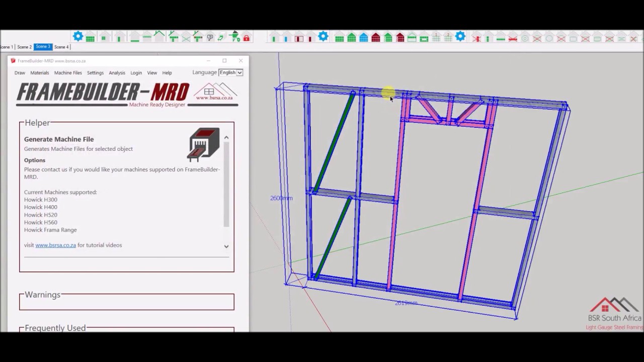The width and height of the screenshot is (644, 362).
Task: Click the FrameBuilder-MRD title bar app icon
Action: click(13, 61)
